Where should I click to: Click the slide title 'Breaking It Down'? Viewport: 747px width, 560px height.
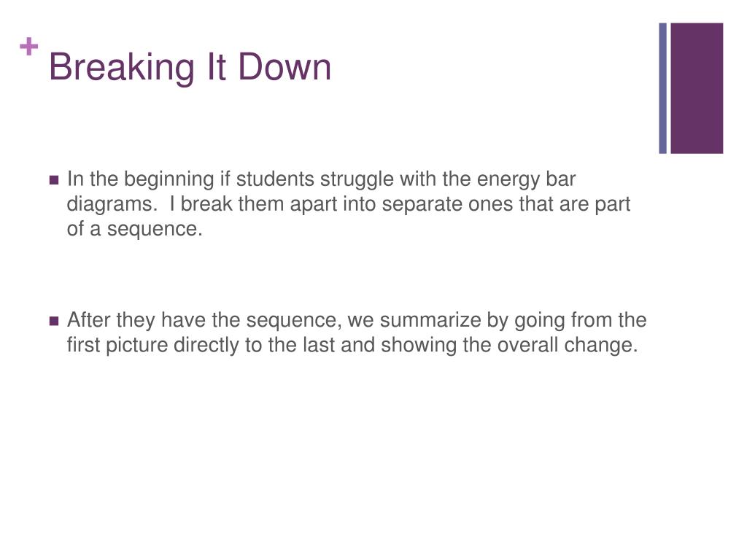tap(190, 68)
